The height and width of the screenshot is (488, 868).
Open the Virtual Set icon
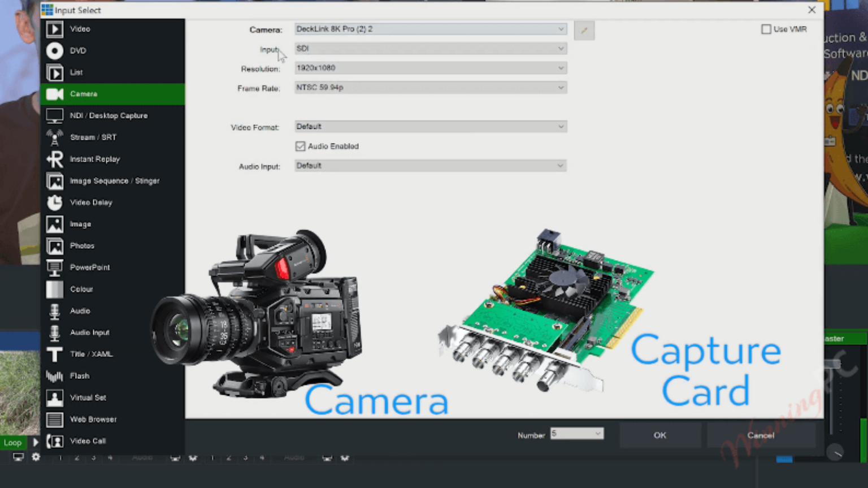point(54,398)
